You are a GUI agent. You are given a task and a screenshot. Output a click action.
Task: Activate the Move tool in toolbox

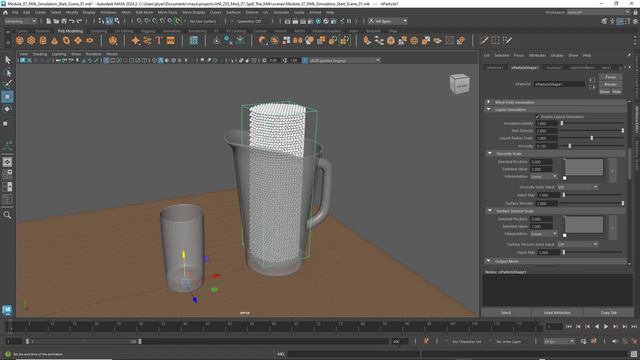pyautogui.click(x=7, y=97)
